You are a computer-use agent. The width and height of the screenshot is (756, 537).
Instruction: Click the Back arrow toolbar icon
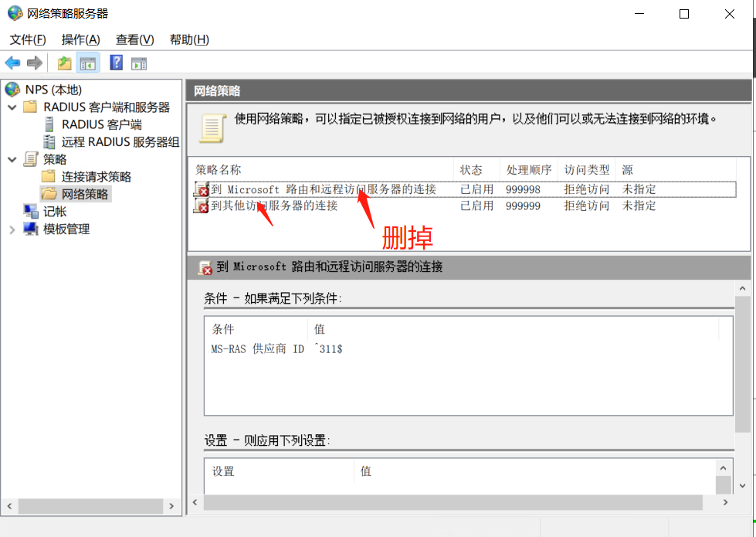click(x=12, y=63)
